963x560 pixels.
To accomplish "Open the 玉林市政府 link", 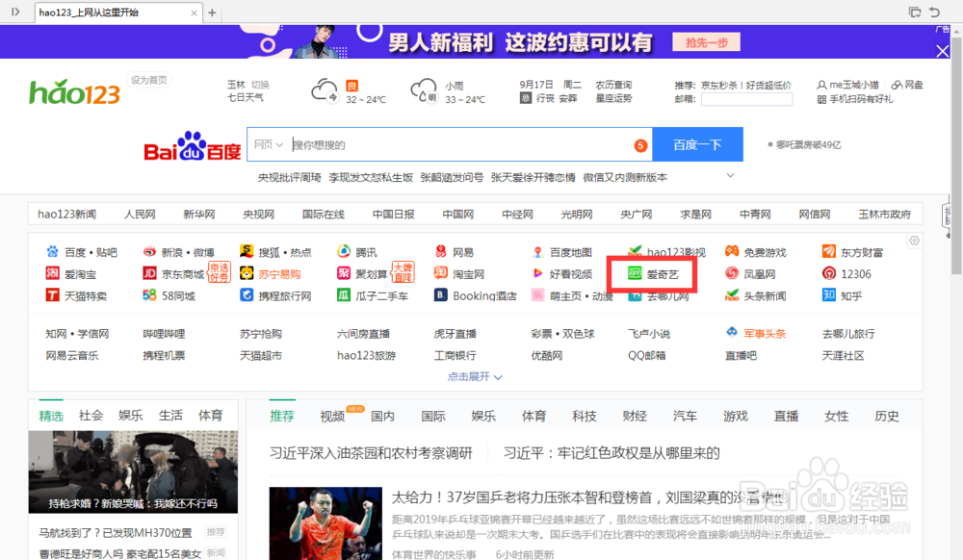I will coord(884,214).
